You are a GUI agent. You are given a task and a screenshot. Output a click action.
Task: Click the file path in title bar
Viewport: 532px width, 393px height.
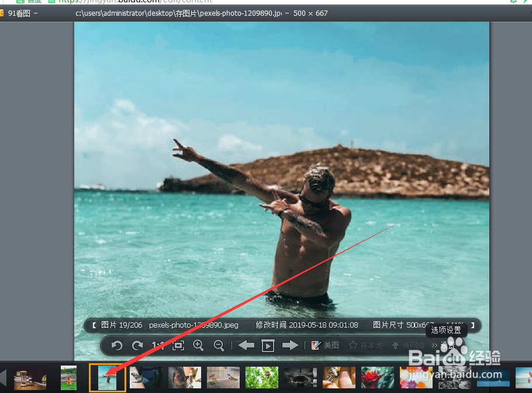(178, 13)
